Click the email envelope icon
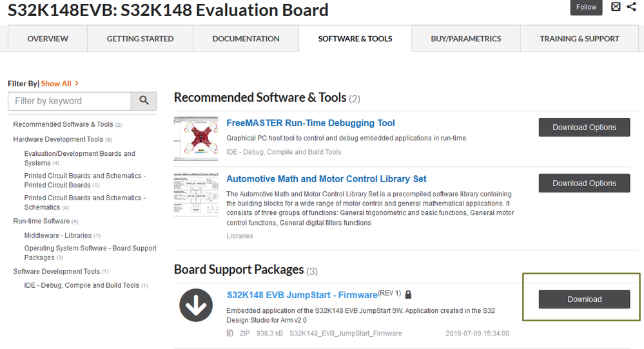Viewport: 644px width, 349px height. pos(616,7)
